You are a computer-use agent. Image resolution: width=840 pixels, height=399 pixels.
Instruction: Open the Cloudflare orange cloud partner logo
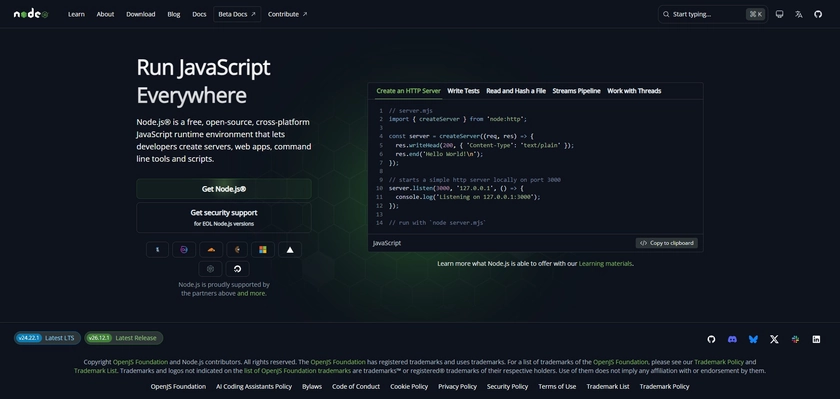211,250
